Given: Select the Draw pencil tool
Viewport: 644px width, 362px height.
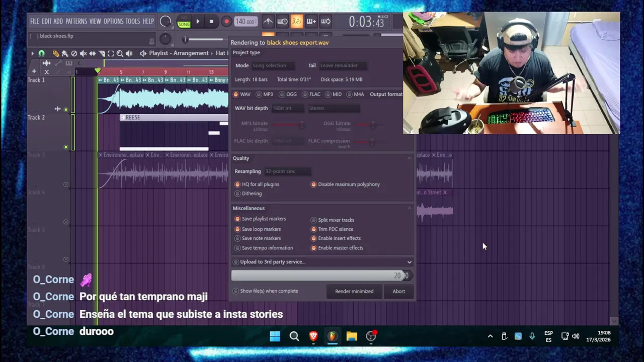Looking at the screenshot, I should click(56, 53).
